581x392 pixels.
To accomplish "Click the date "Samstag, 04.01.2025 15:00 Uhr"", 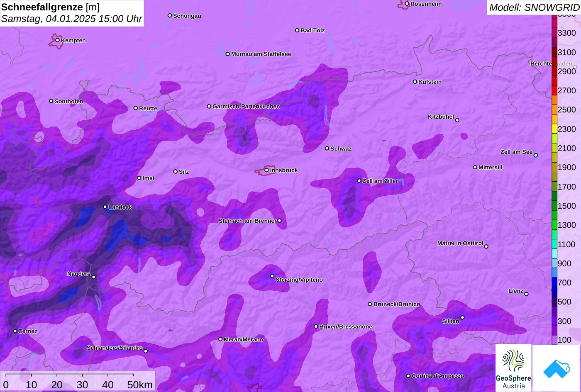I will click(x=72, y=19).
